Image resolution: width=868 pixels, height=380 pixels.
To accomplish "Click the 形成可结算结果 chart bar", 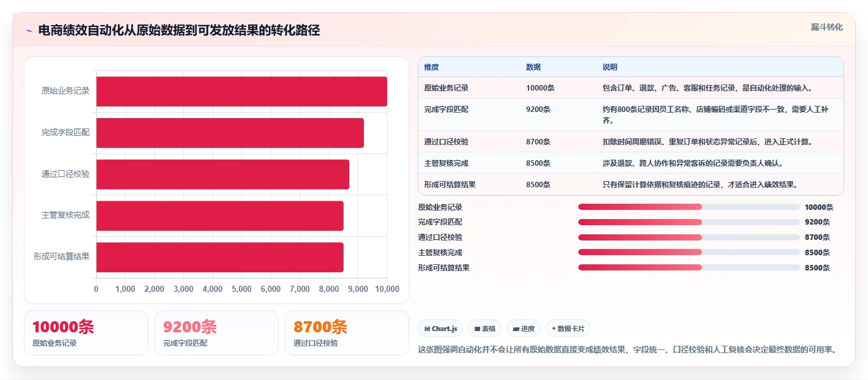I will 220,257.
